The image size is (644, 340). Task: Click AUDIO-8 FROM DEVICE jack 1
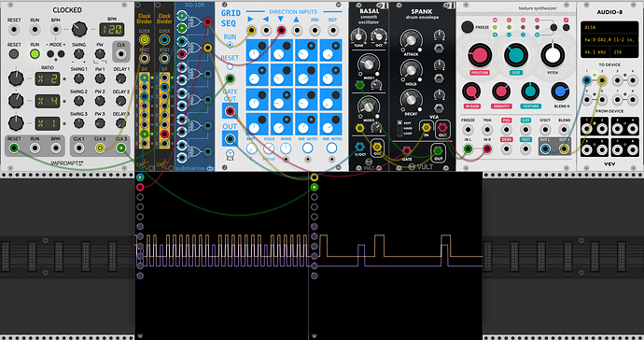587,129
